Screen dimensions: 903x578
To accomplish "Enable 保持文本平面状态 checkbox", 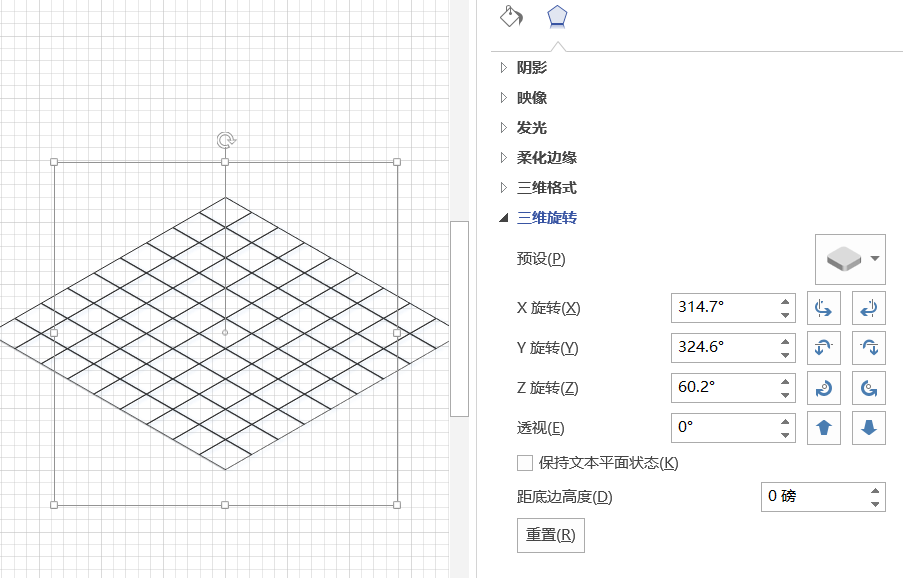I will [525, 463].
